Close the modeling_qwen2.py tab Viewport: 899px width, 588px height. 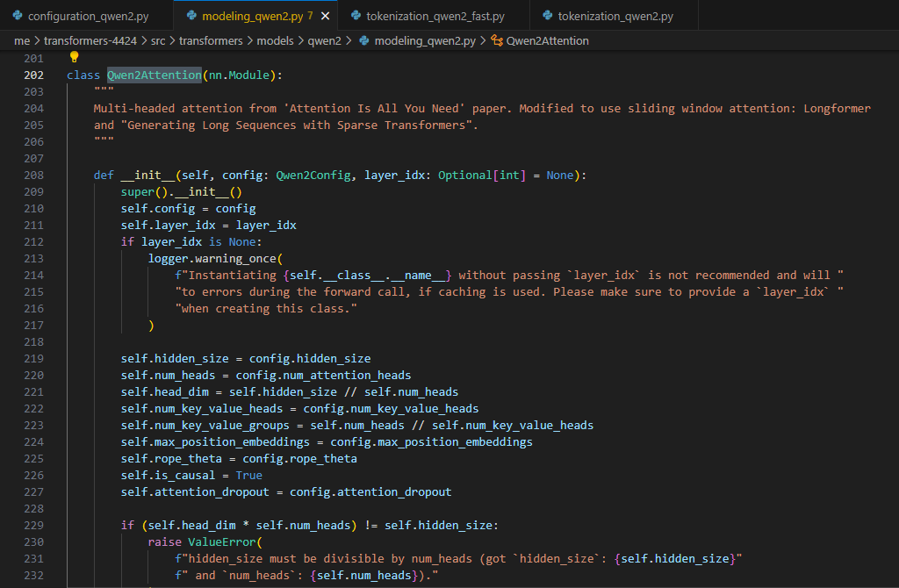coord(326,17)
